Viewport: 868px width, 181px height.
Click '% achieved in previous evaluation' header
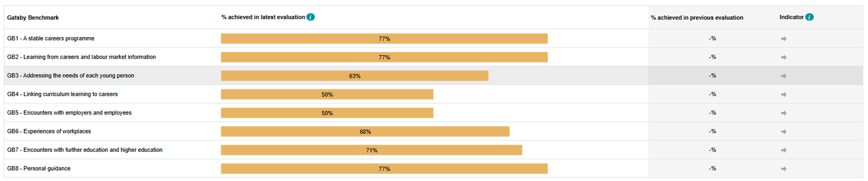(696, 18)
